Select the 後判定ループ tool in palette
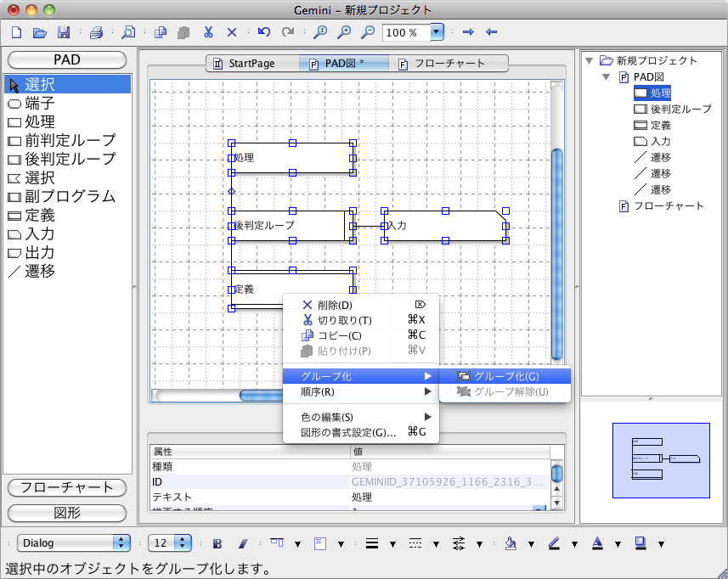This screenshot has width=728, height=579. pyautogui.click(x=68, y=159)
